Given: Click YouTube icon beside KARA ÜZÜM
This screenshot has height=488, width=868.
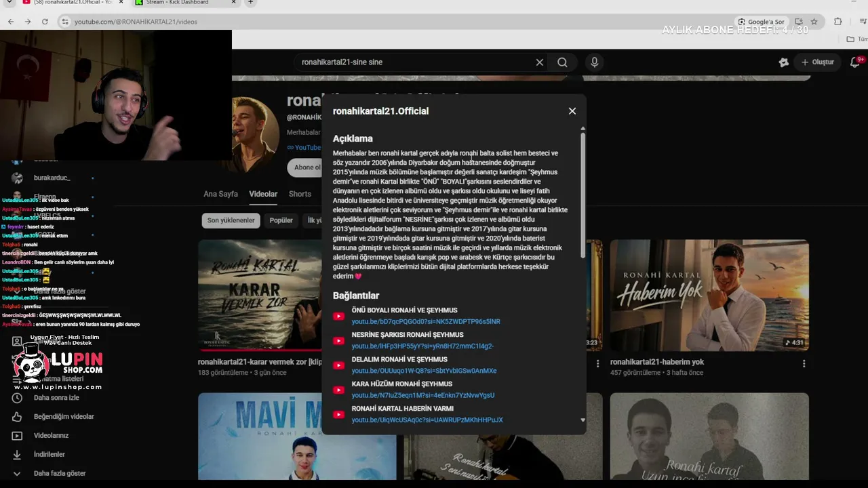Looking at the screenshot, I should pos(339,390).
